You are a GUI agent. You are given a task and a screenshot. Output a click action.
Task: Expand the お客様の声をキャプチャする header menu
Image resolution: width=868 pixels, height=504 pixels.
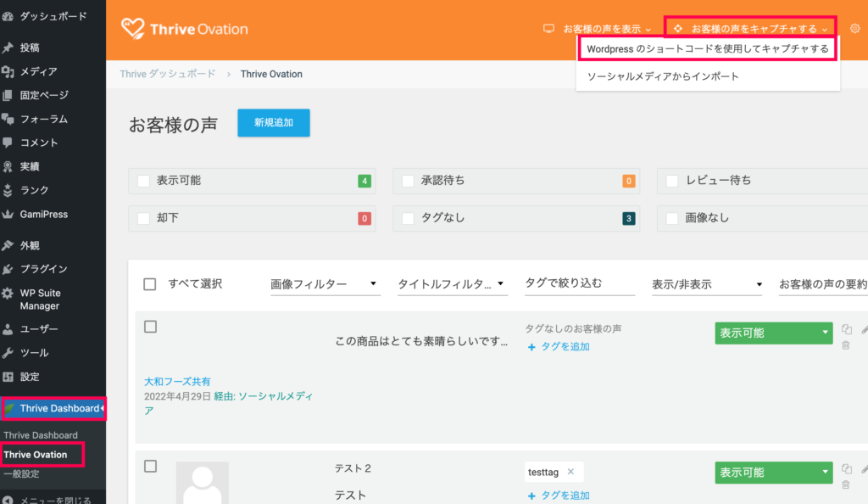pyautogui.click(x=751, y=29)
